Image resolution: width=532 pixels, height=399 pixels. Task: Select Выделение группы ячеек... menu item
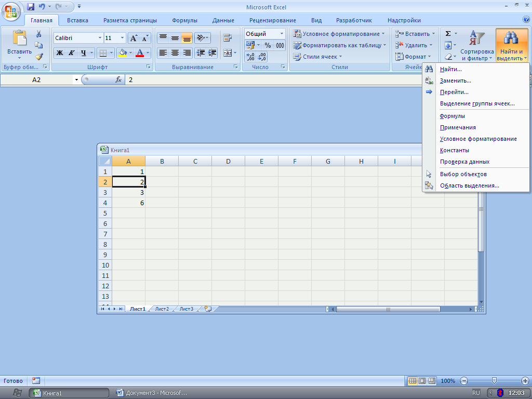click(x=476, y=103)
